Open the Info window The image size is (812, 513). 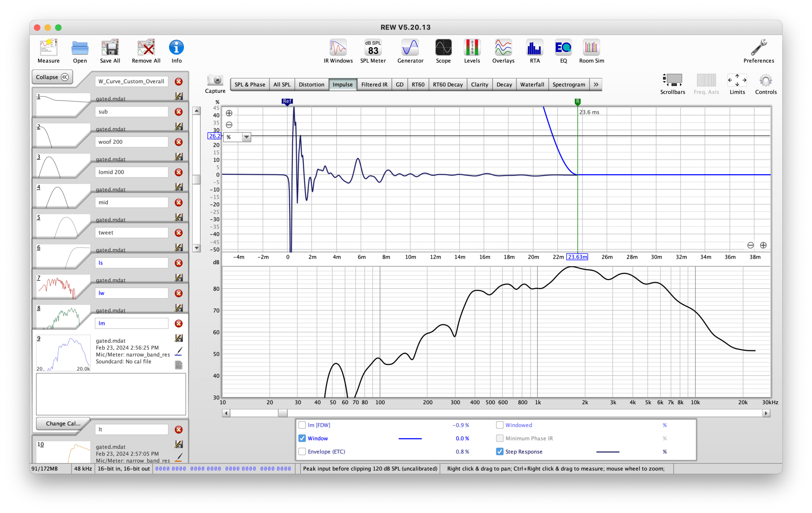tap(176, 51)
